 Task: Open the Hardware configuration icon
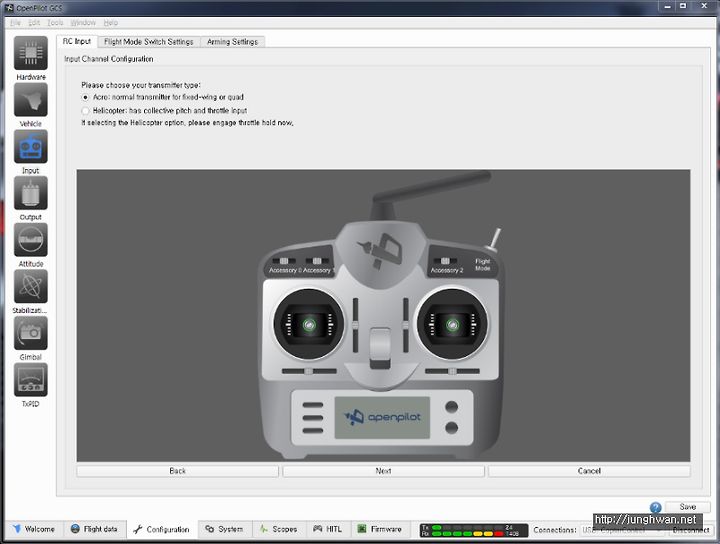(30, 53)
